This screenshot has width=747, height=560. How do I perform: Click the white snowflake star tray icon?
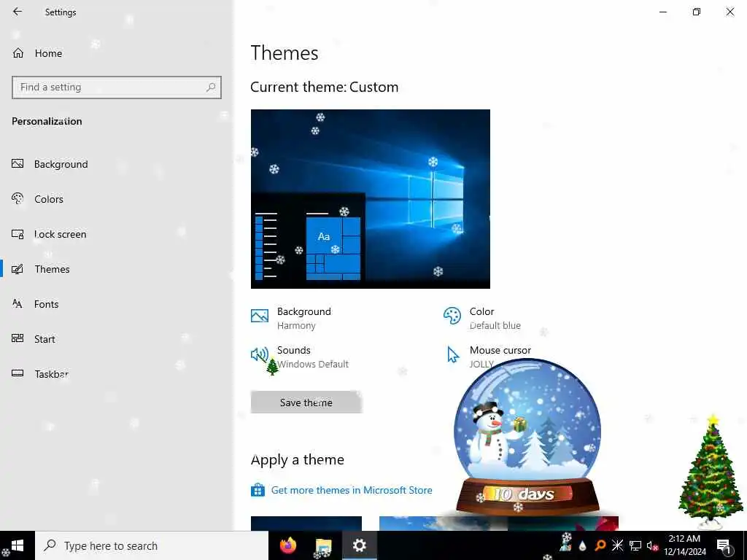tap(617, 545)
